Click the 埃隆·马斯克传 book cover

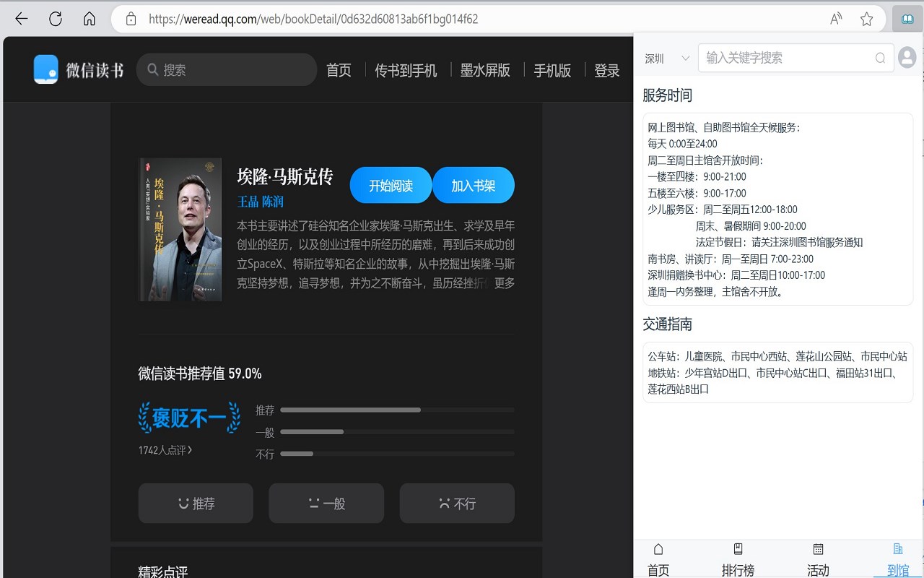pyautogui.click(x=180, y=230)
